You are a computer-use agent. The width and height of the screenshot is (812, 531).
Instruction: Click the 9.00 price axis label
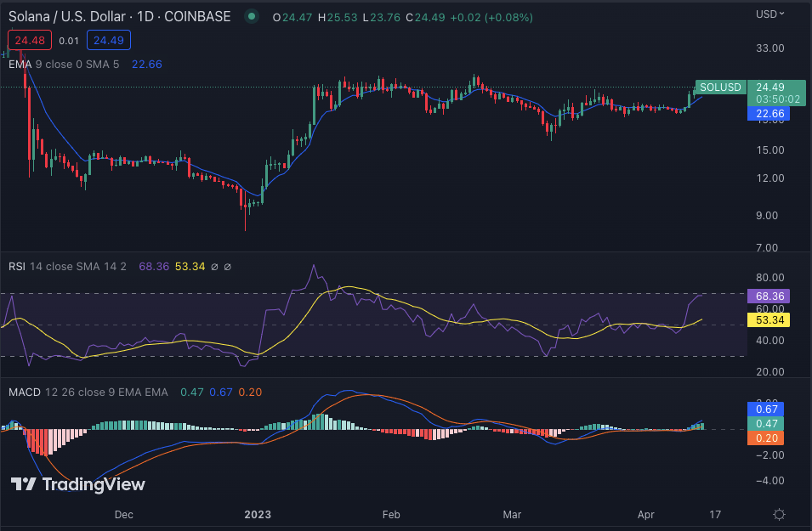(x=767, y=215)
